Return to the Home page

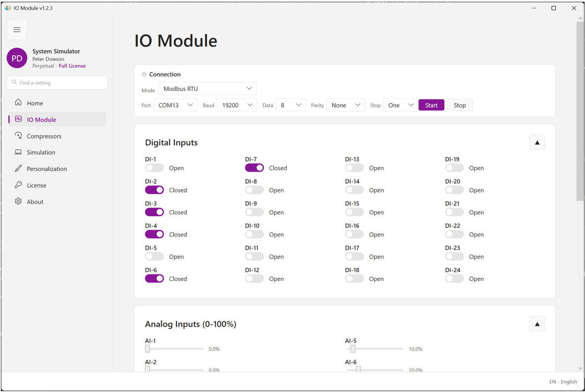[x=34, y=103]
